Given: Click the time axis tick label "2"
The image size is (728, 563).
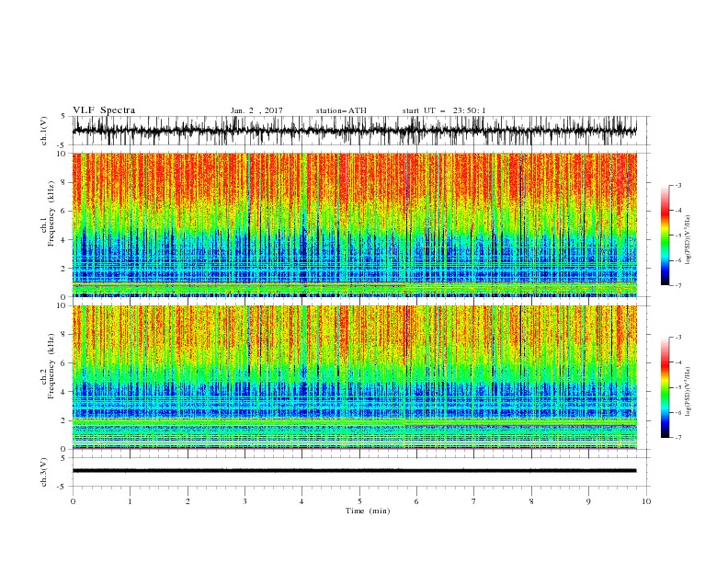Looking at the screenshot, I should pyautogui.click(x=188, y=501).
